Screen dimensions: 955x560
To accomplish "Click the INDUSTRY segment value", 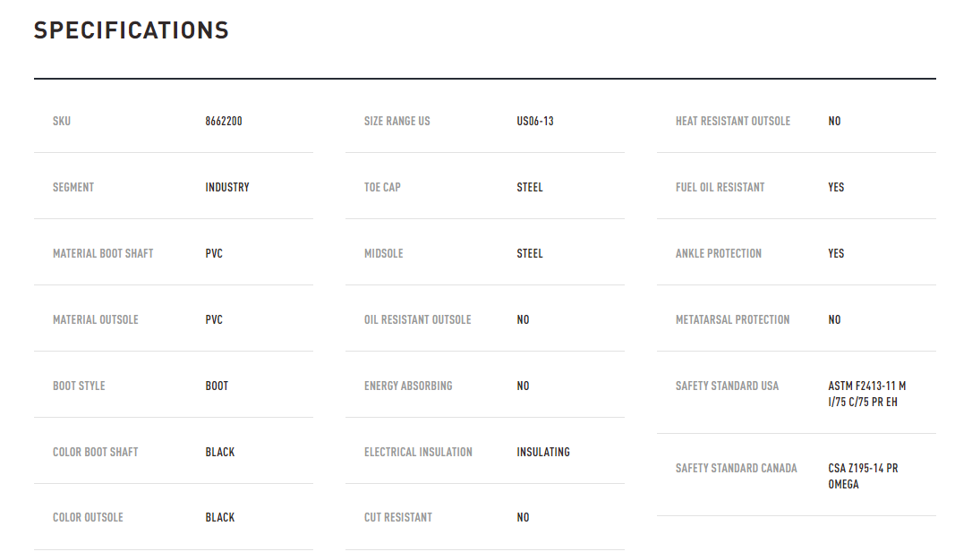I will (227, 187).
